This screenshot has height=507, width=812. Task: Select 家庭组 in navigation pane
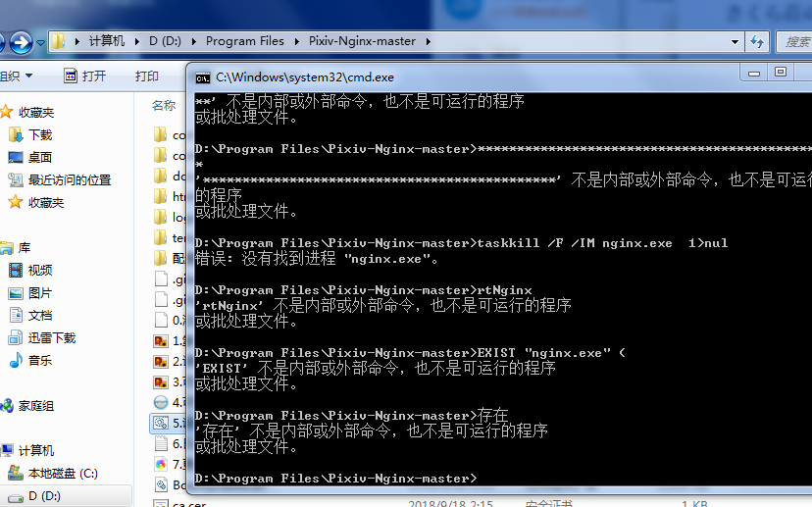point(36,406)
